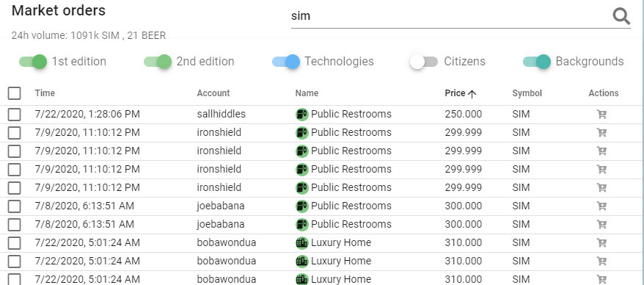
Task: Click toilet paper icon of sallhiddles' Public Restrooms
Action: [x=302, y=115]
